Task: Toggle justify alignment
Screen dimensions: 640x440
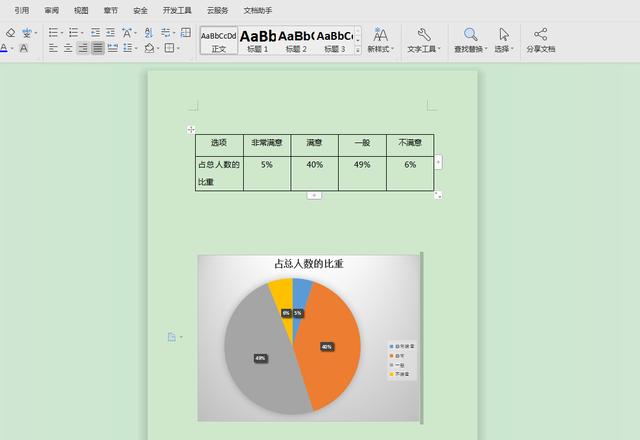Action: [x=98, y=48]
